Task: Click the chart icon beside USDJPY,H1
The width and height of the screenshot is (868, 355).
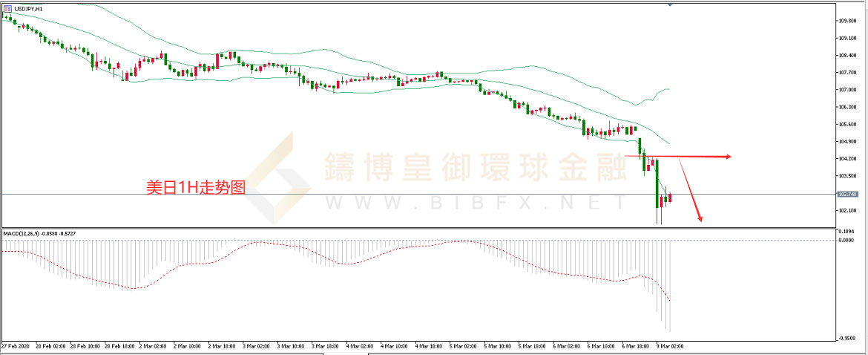Action: pyautogui.click(x=7, y=8)
